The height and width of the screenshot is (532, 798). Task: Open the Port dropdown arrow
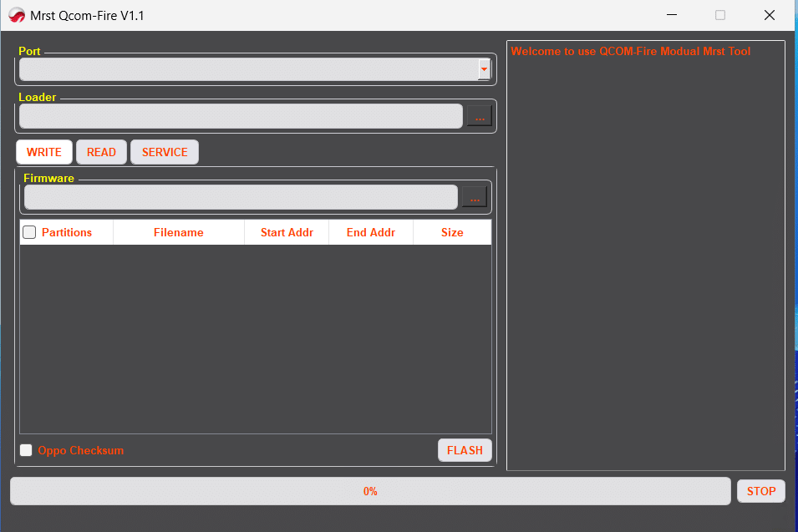pyautogui.click(x=484, y=69)
